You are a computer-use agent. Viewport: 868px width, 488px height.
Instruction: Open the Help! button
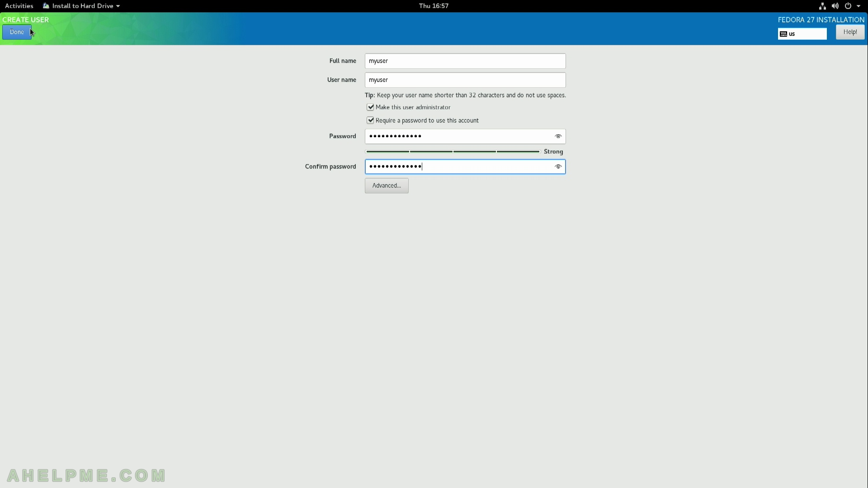tap(850, 32)
